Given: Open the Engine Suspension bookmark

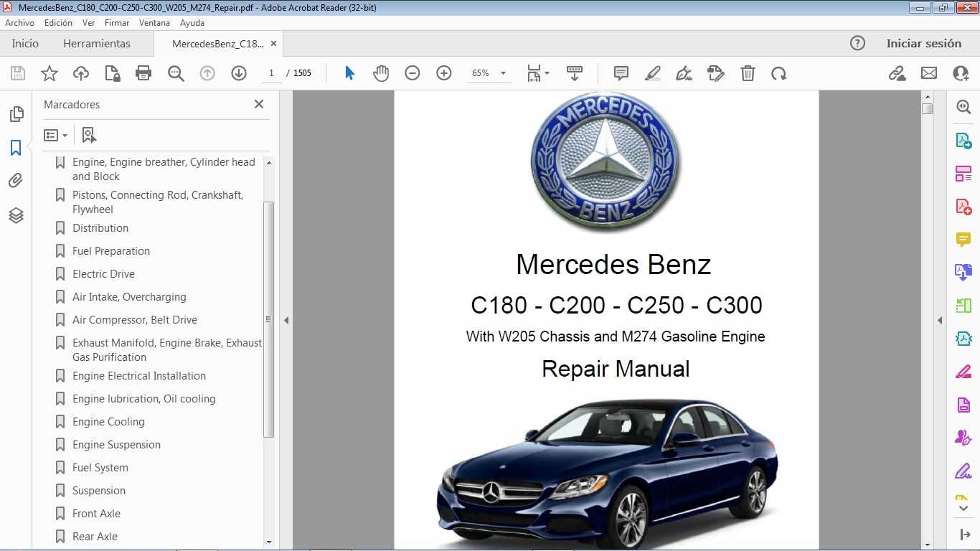Looking at the screenshot, I should coord(116,445).
